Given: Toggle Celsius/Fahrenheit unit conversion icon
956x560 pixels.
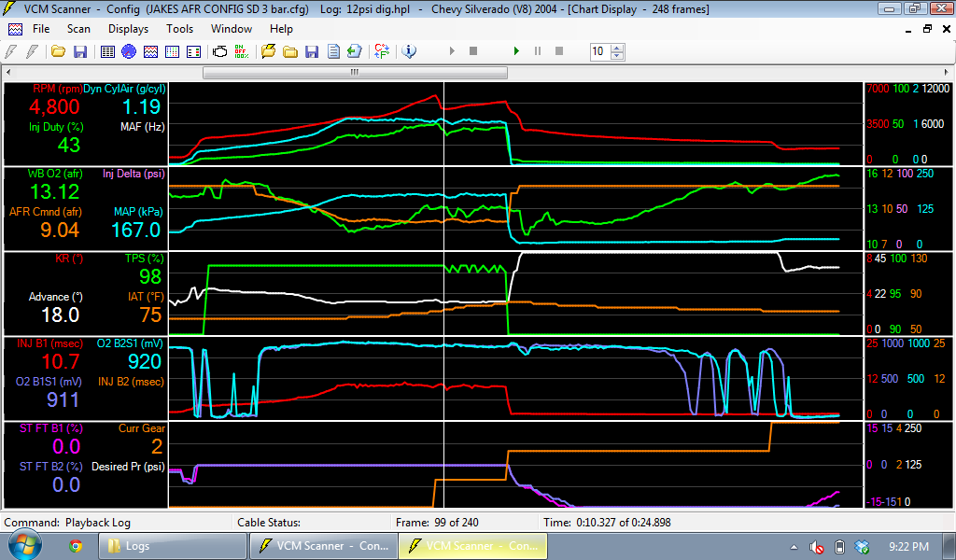Looking at the screenshot, I should pos(380,51).
